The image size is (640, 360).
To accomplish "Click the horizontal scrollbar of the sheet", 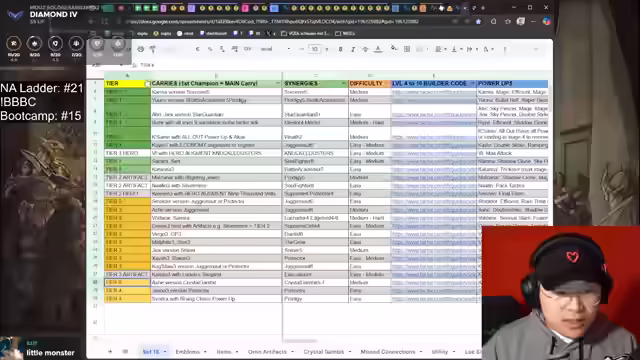I will tap(300, 341).
